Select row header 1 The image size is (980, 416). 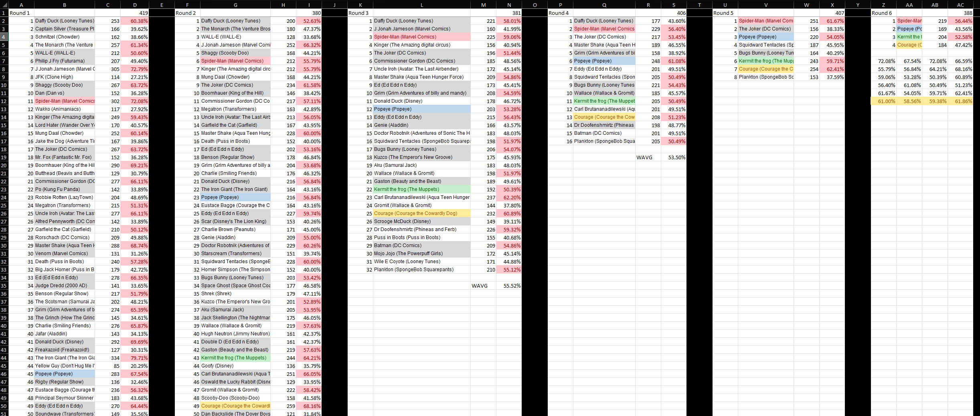[x=4, y=13]
